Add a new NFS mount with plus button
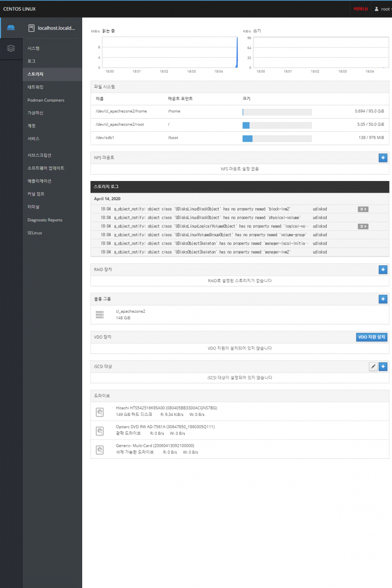Screen dimensions: 392x588 click(x=383, y=158)
